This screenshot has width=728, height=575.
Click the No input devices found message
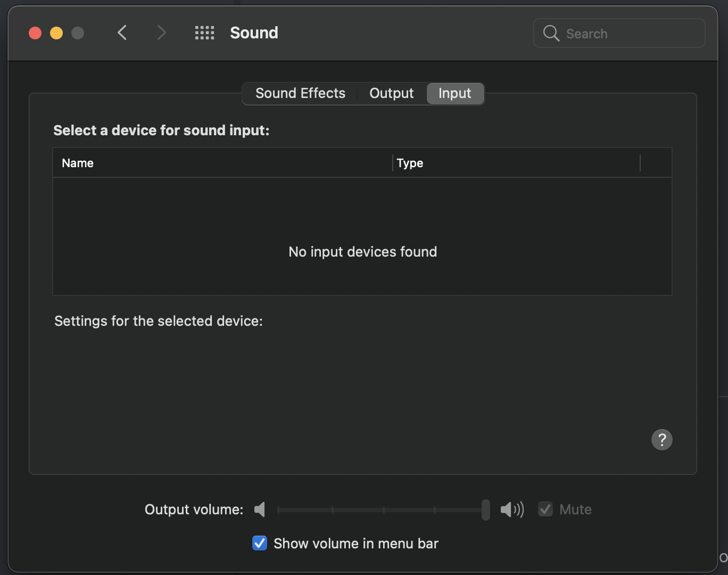[x=362, y=251]
